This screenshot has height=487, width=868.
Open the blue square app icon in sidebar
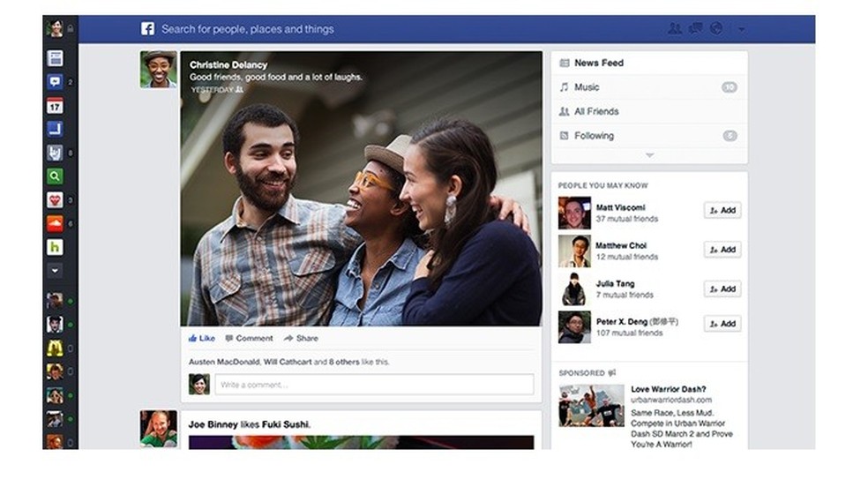tap(55, 129)
